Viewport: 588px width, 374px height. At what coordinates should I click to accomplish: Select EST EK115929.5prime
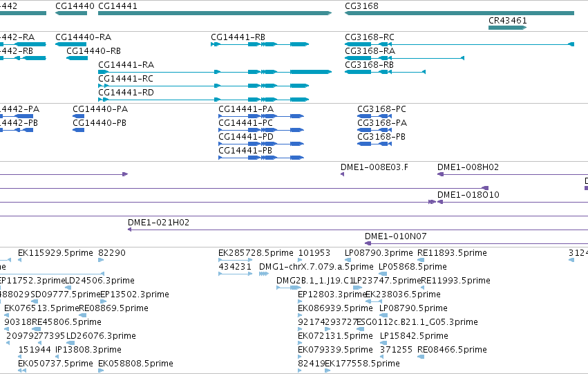19,259
